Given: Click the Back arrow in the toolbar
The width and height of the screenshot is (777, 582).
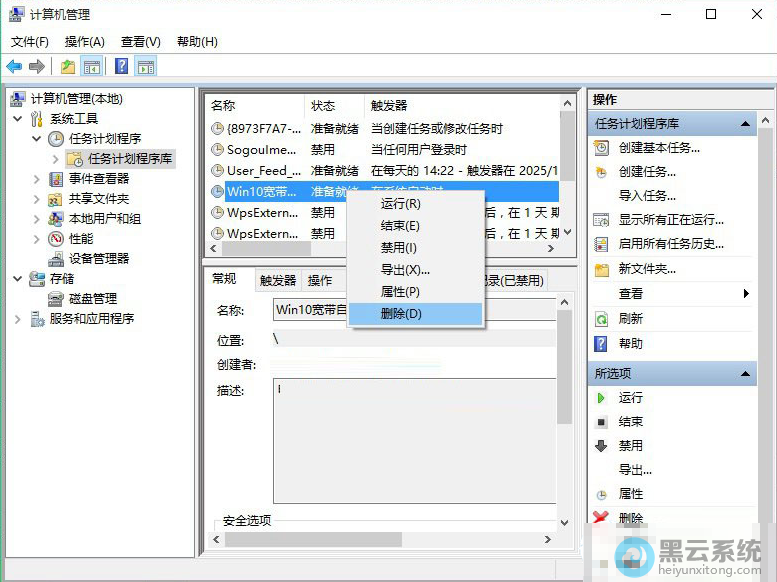Looking at the screenshot, I should coord(14,67).
